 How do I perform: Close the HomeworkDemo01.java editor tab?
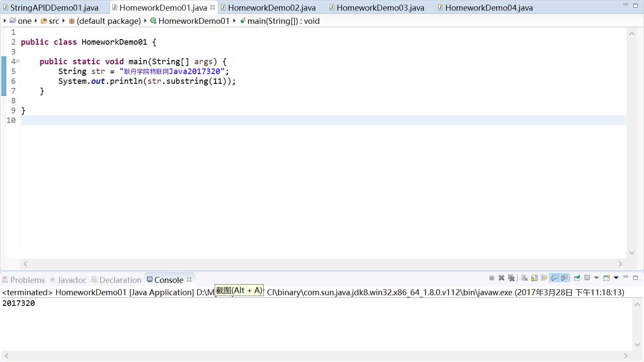coord(213,7)
